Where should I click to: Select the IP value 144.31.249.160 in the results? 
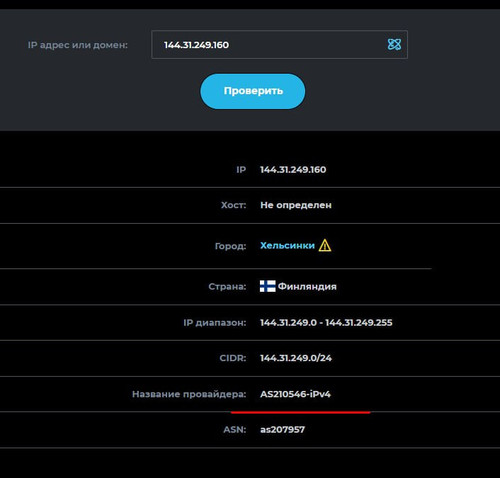point(293,169)
